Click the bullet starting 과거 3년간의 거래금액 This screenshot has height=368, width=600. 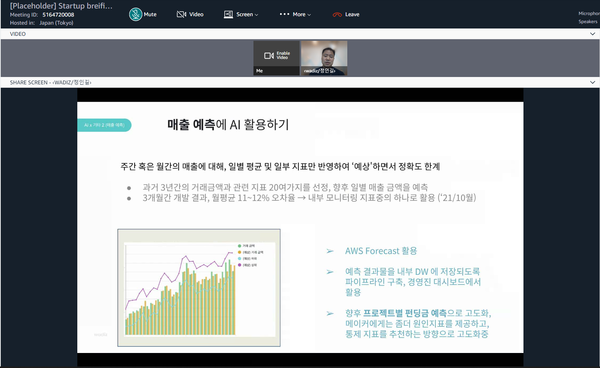pyautogui.click(x=285, y=187)
